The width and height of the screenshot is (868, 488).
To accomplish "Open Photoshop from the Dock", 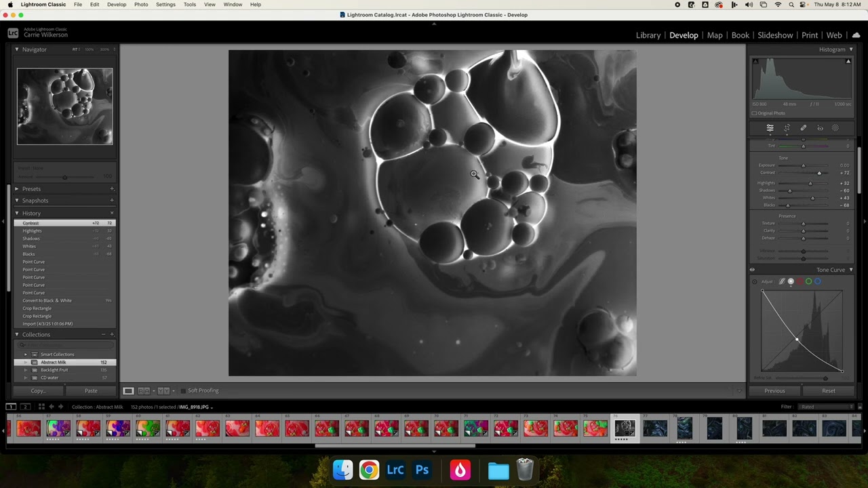I will [422, 470].
